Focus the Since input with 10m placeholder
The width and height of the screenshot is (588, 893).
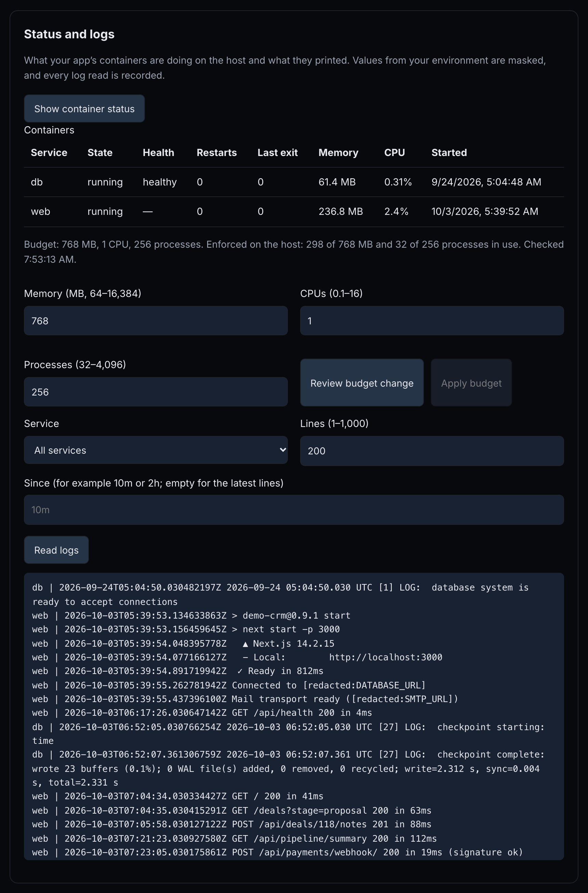click(294, 510)
